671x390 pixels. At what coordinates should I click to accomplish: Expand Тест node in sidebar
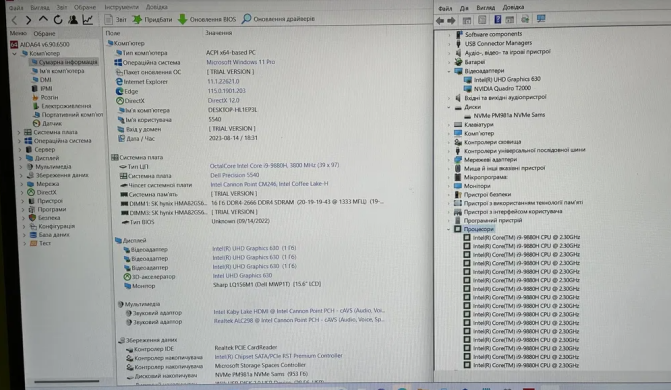pyautogui.click(x=25, y=244)
